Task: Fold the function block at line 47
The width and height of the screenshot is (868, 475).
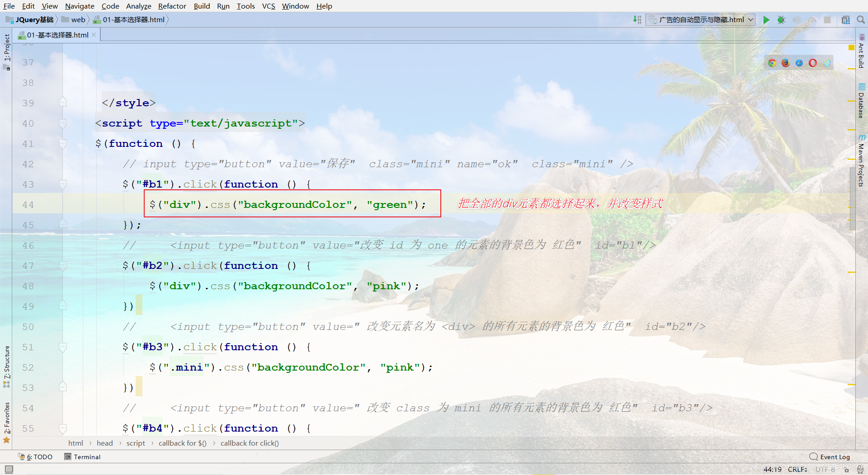Action: point(63,264)
